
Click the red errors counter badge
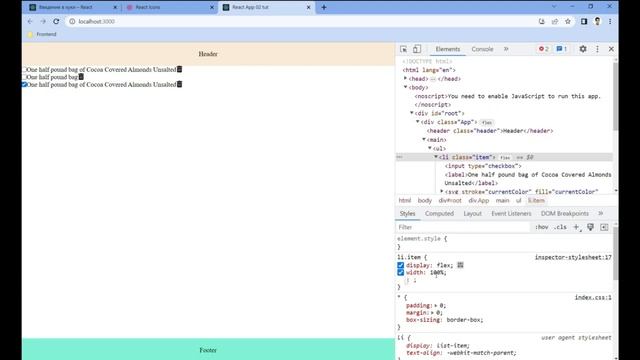point(544,49)
